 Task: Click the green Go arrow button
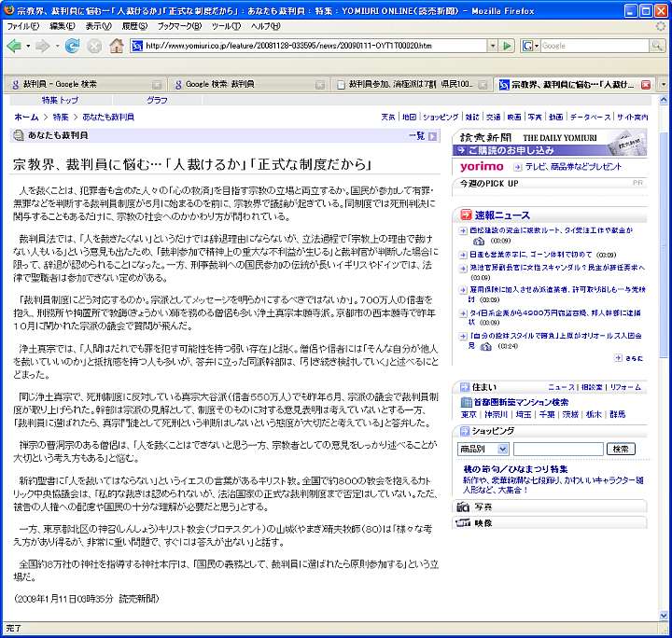(x=507, y=46)
